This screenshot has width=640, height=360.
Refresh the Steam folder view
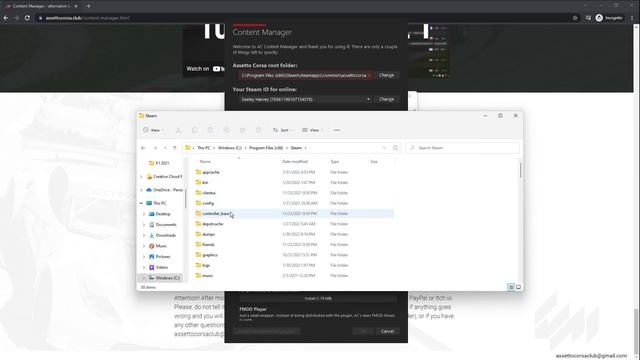click(395, 148)
